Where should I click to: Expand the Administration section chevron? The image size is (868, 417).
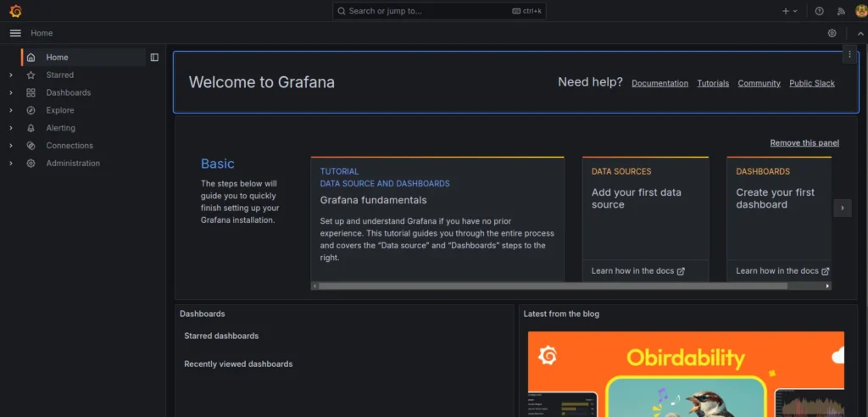(x=11, y=164)
